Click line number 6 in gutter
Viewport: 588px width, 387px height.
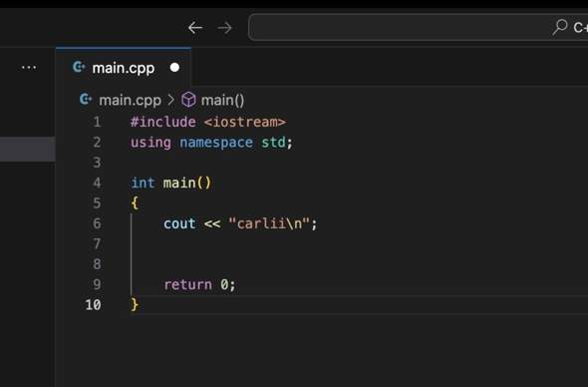click(x=97, y=223)
